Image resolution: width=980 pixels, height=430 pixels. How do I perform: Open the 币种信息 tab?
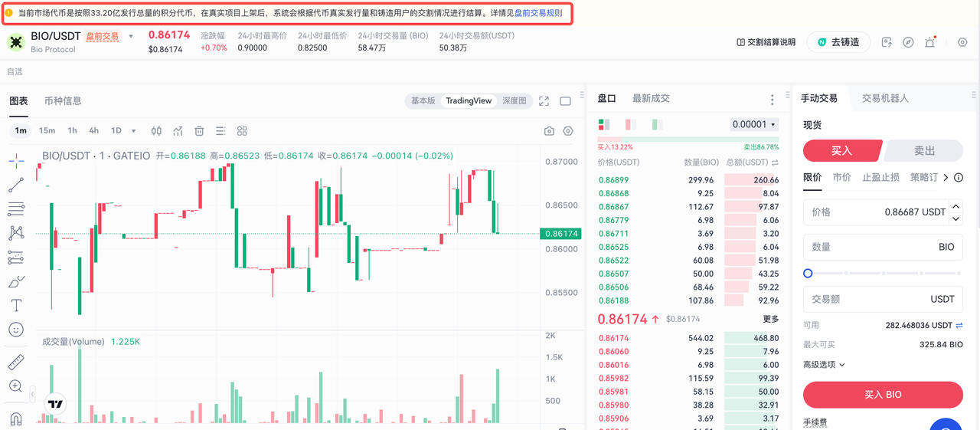(x=63, y=101)
